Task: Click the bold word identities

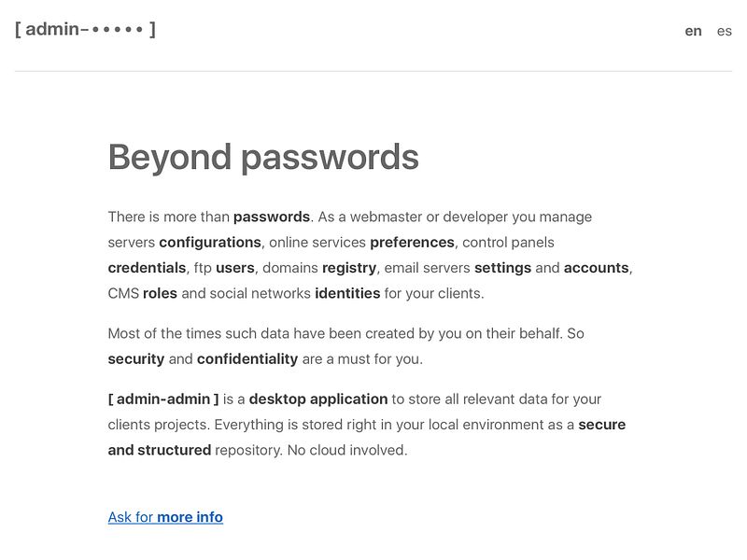Action: coord(347,293)
